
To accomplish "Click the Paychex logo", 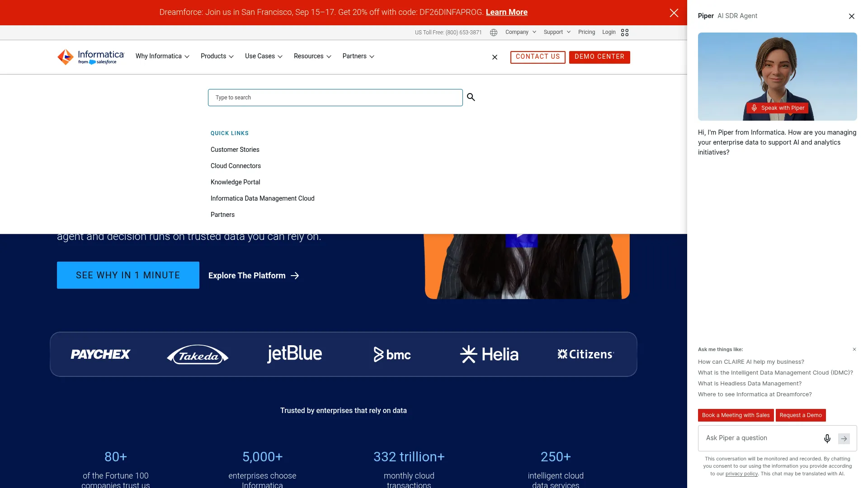I will [x=100, y=354].
